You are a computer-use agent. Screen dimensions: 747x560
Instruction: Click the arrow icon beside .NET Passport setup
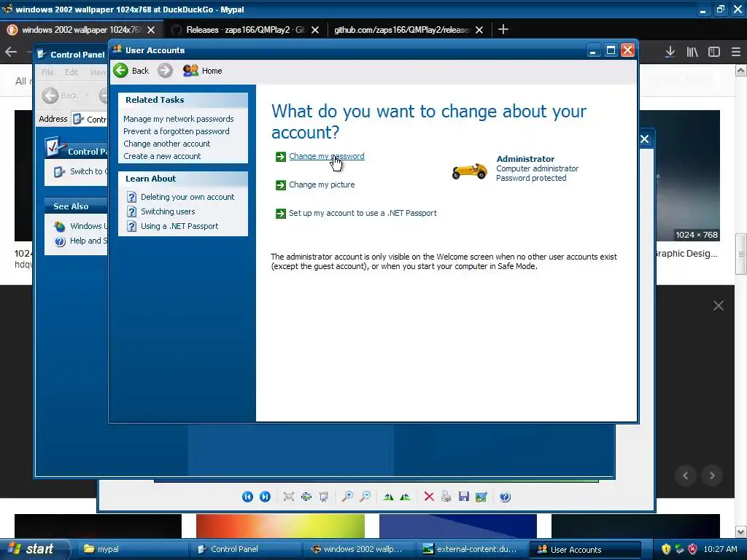281,214
